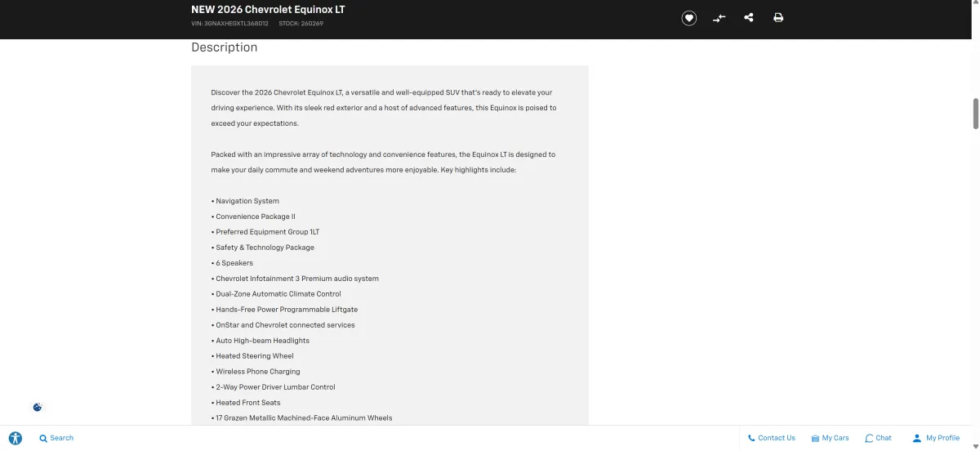
Task: Go to My Cars
Action: [x=830, y=438]
